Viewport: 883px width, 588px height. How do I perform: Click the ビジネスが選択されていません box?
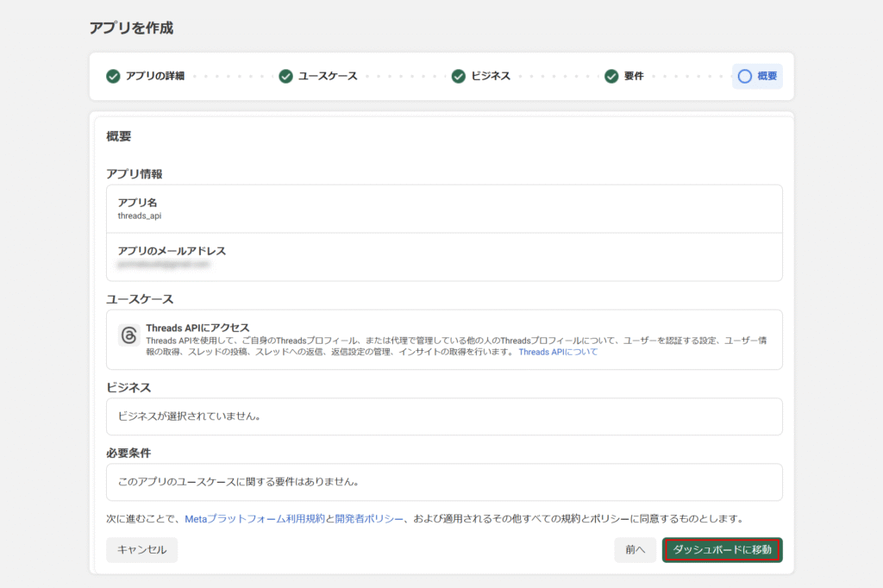click(444, 416)
